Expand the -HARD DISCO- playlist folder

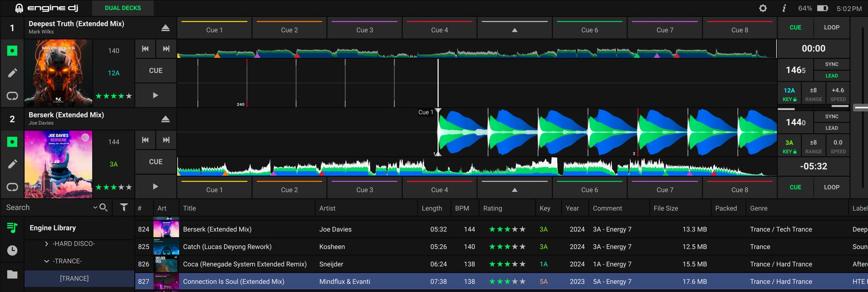tap(47, 244)
